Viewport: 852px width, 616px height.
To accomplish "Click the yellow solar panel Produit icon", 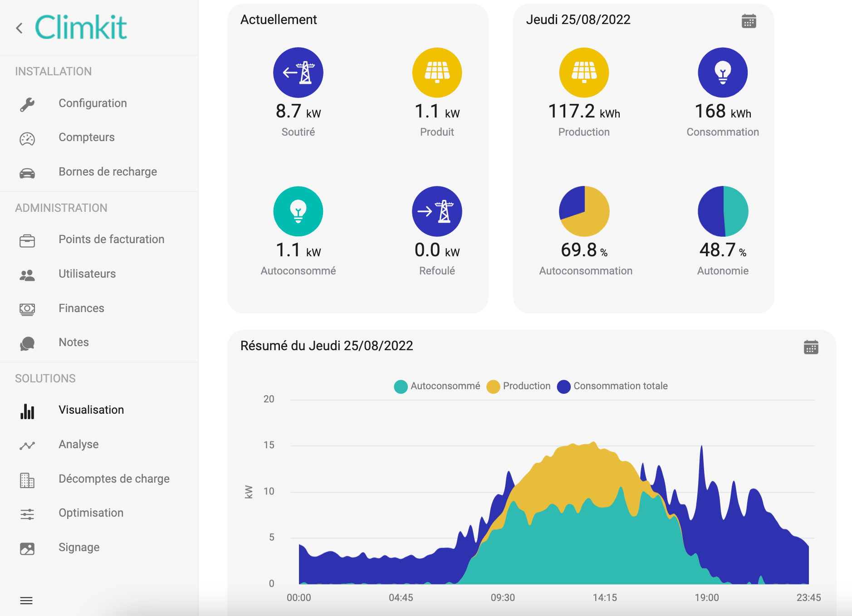I will tap(437, 73).
